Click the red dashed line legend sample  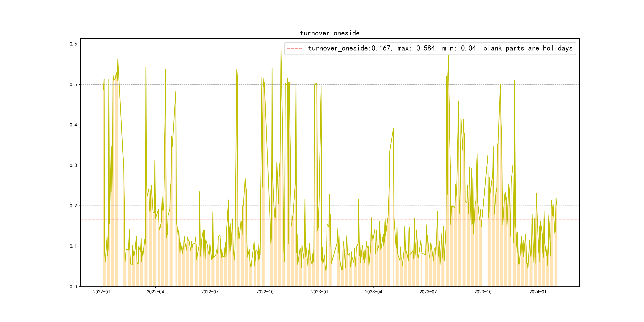[x=295, y=48]
